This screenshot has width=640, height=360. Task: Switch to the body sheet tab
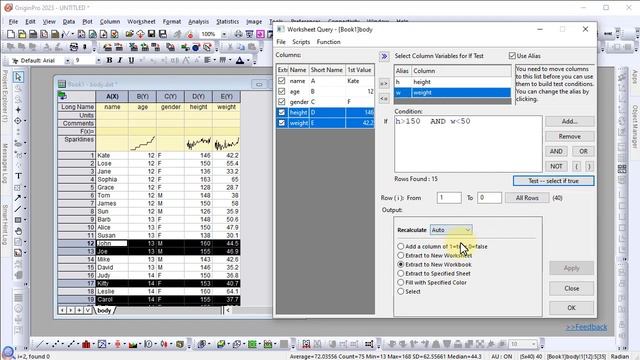(104, 310)
